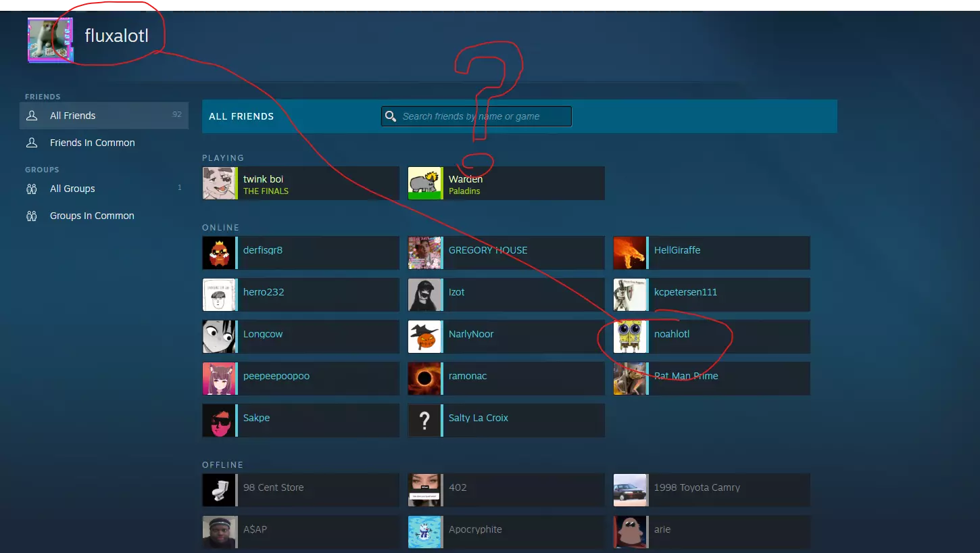The height and width of the screenshot is (553, 980).
Task: Open HellGiraffe friend name
Action: (x=677, y=250)
